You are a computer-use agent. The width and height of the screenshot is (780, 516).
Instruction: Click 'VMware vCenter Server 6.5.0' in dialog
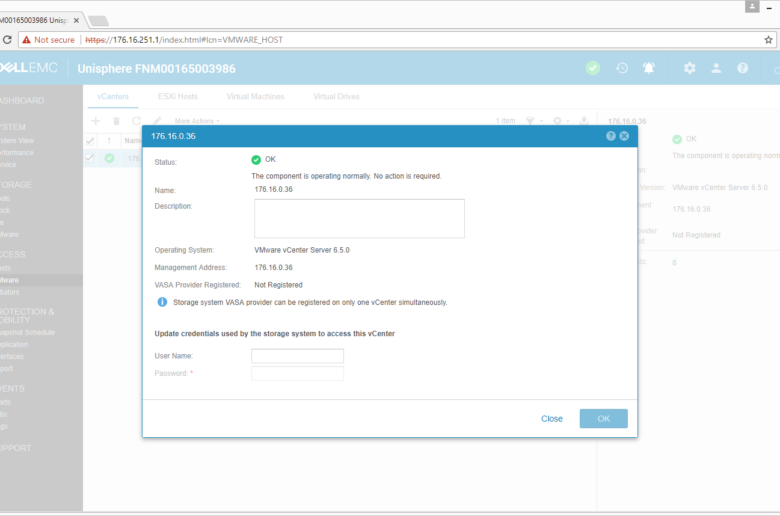click(x=302, y=250)
